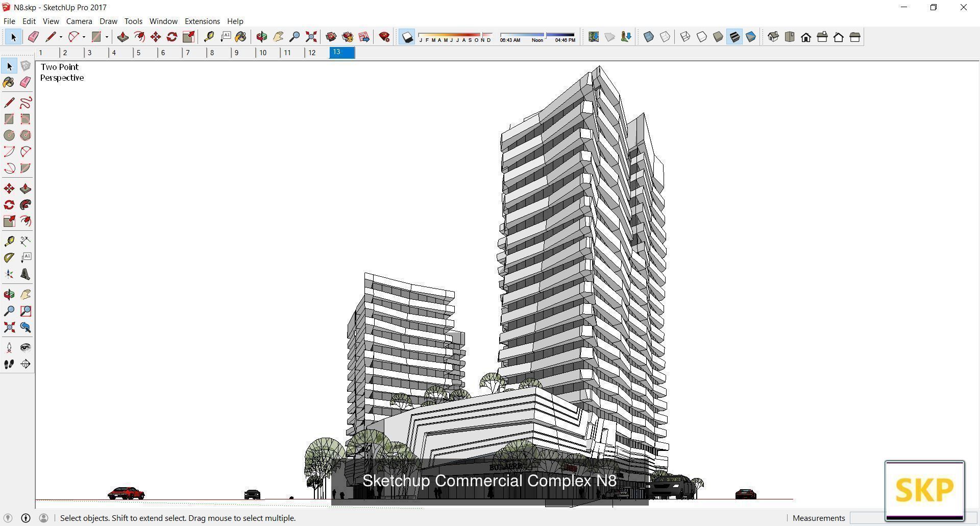Select the Pie tool in side toolbar
The image size is (980, 526).
pyautogui.click(x=26, y=168)
